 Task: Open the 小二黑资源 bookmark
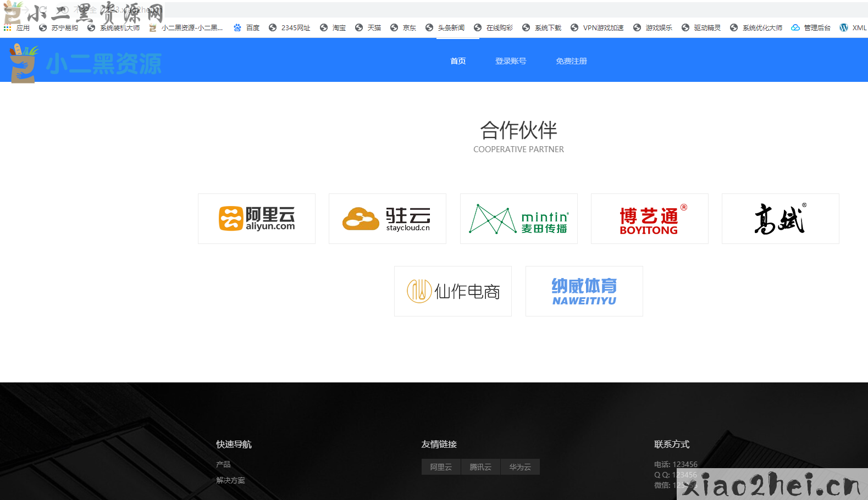[186, 28]
